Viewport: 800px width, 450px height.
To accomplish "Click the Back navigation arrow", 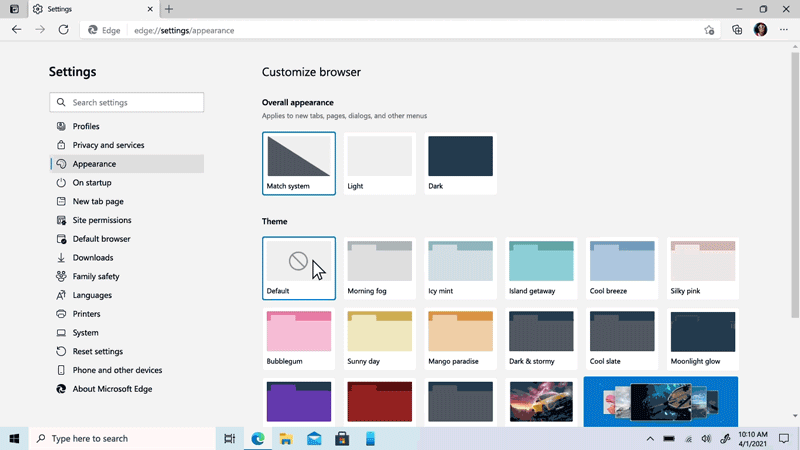I will pyautogui.click(x=16, y=30).
